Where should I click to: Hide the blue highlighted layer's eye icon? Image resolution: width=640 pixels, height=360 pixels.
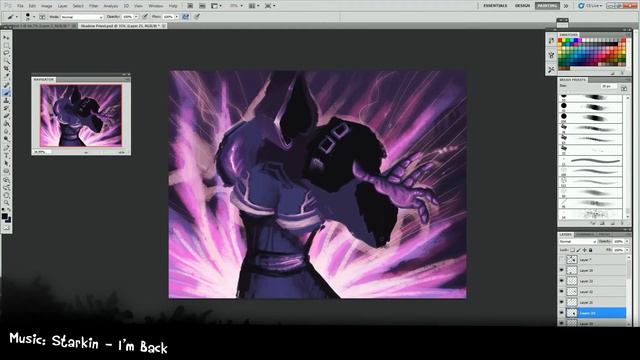tap(562, 313)
